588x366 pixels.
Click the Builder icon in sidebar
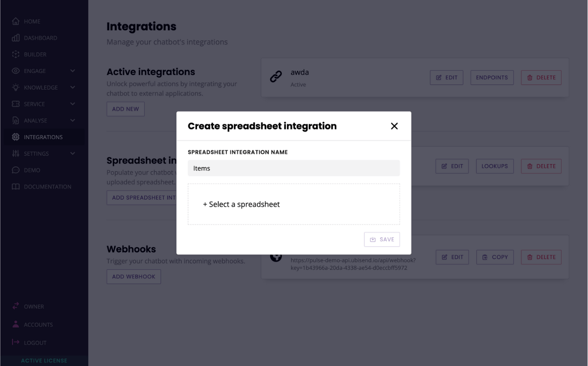(x=16, y=55)
